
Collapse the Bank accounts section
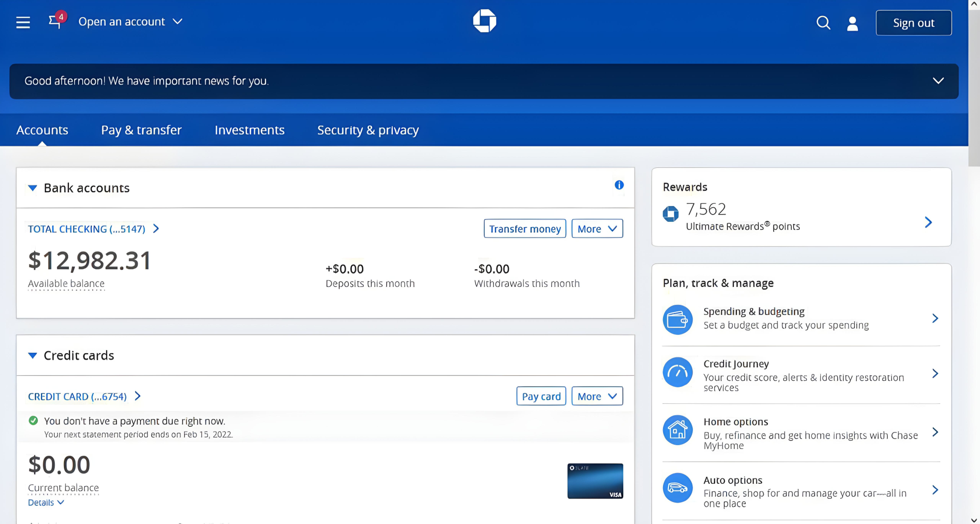(33, 188)
